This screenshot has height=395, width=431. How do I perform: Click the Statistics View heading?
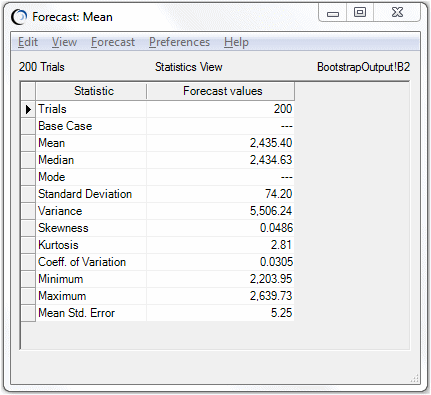click(x=189, y=67)
